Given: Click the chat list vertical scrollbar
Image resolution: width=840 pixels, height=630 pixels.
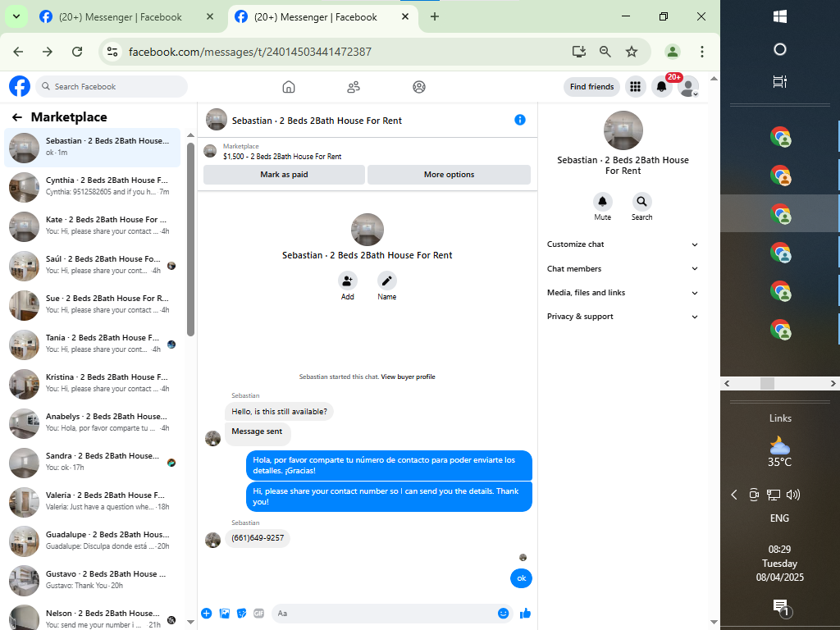Looking at the screenshot, I should 190,240.
